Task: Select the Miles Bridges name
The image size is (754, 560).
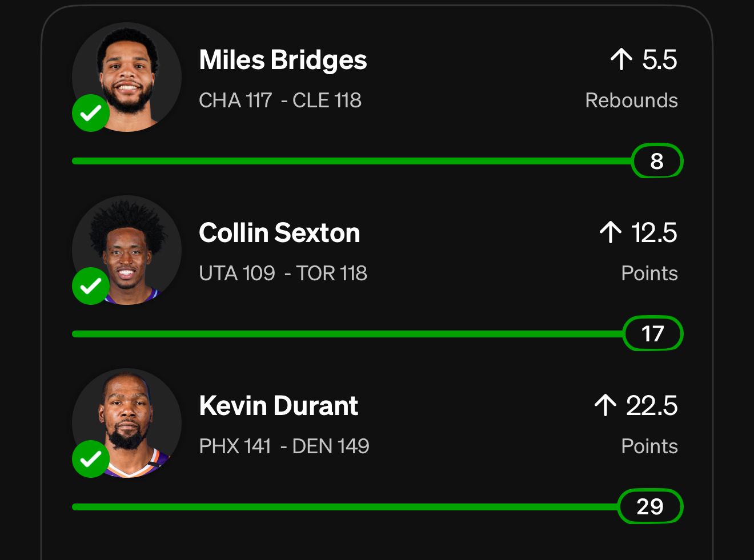Action: (x=283, y=60)
